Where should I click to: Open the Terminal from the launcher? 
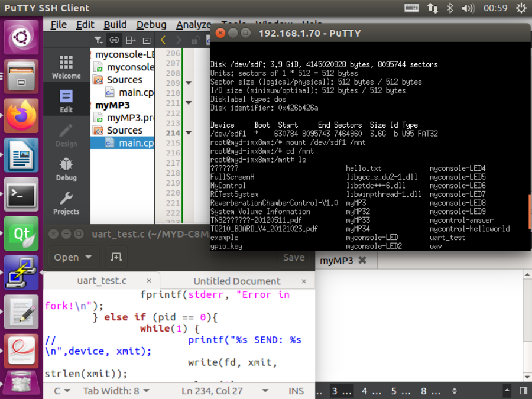tap(21, 194)
